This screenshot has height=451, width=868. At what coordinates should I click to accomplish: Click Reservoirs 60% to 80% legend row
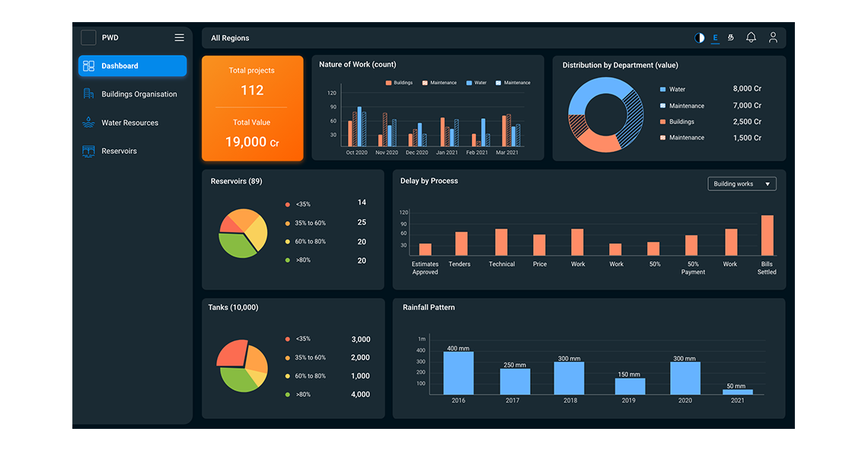[326, 241]
